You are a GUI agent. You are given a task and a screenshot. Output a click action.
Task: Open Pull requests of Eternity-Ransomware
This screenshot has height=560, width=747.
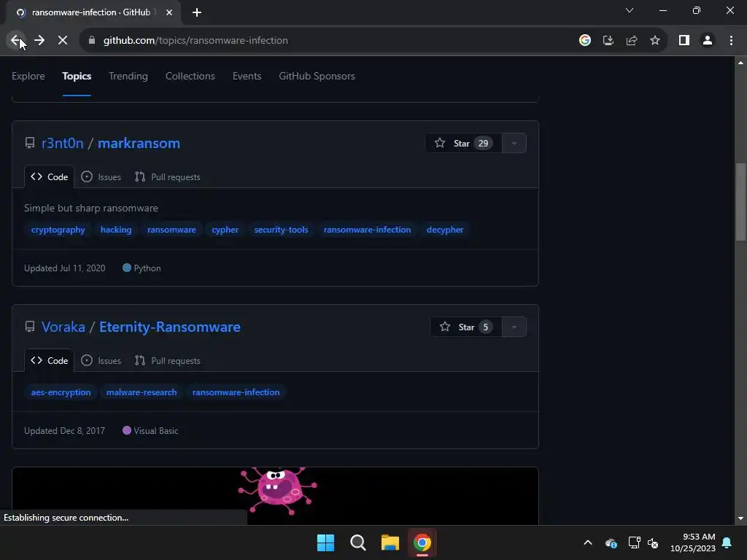167,360
